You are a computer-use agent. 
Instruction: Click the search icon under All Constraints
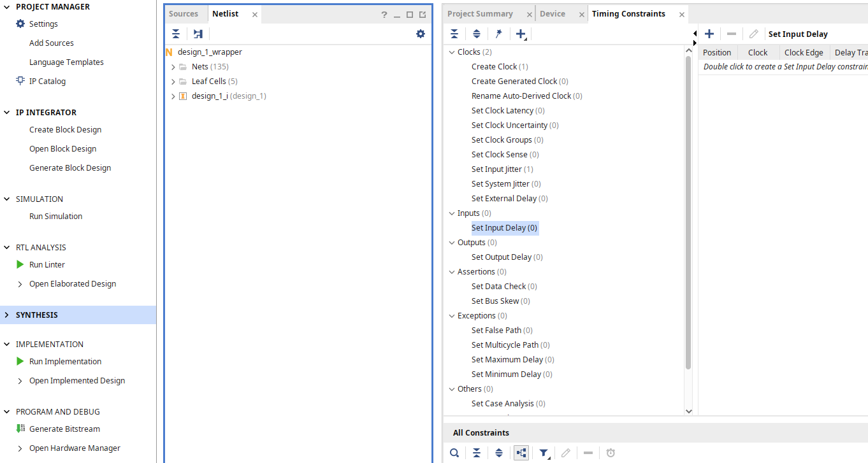(x=454, y=453)
